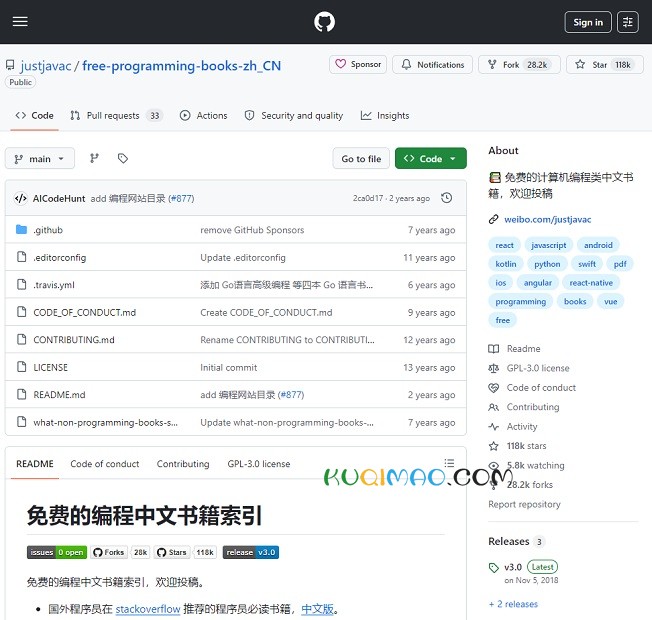
Task: Open the free-programming-books-zh_CN repo link
Action: [181, 66]
